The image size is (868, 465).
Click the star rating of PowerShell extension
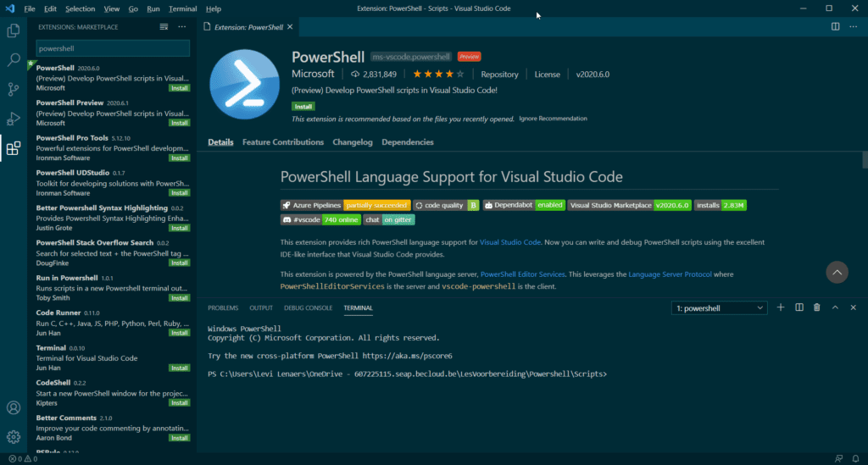coord(438,74)
